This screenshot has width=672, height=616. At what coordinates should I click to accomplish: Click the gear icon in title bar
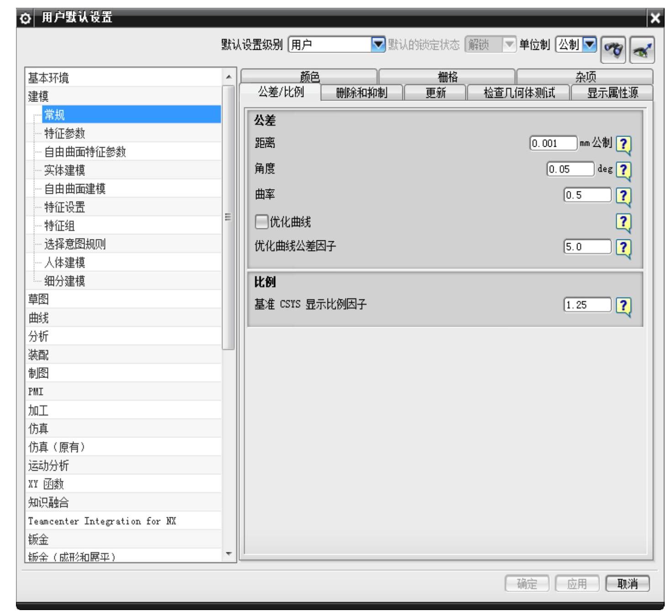(26, 19)
